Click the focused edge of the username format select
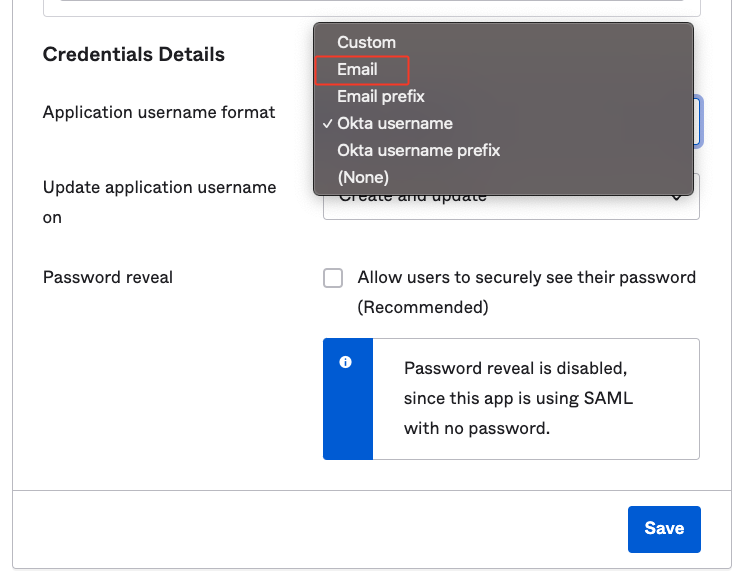The image size is (740, 571). (x=698, y=122)
